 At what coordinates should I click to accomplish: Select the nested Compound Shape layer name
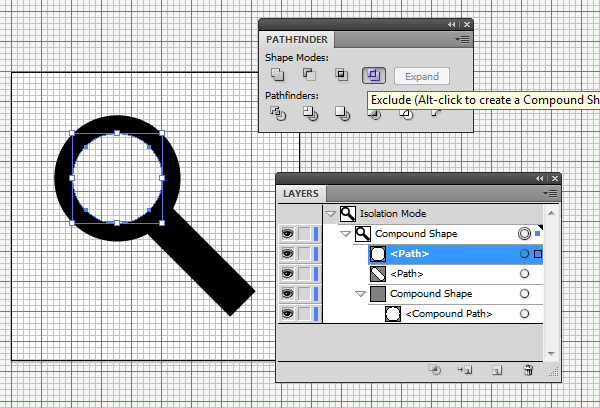pyautogui.click(x=431, y=294)
